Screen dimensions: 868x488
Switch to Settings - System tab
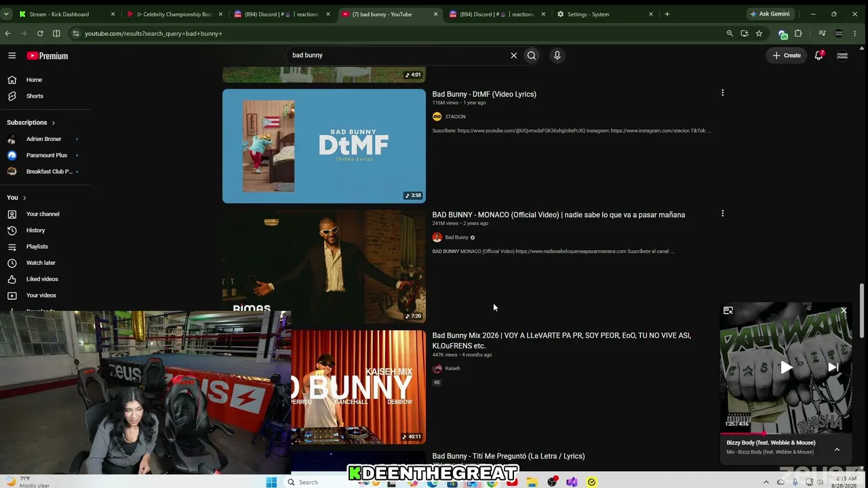605,14
